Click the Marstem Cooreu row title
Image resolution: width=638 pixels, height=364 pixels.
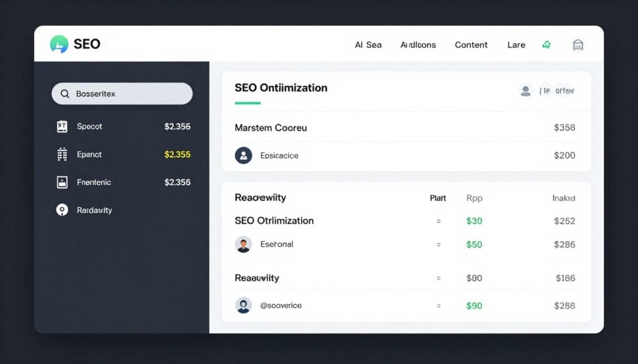tap(270, 128)
